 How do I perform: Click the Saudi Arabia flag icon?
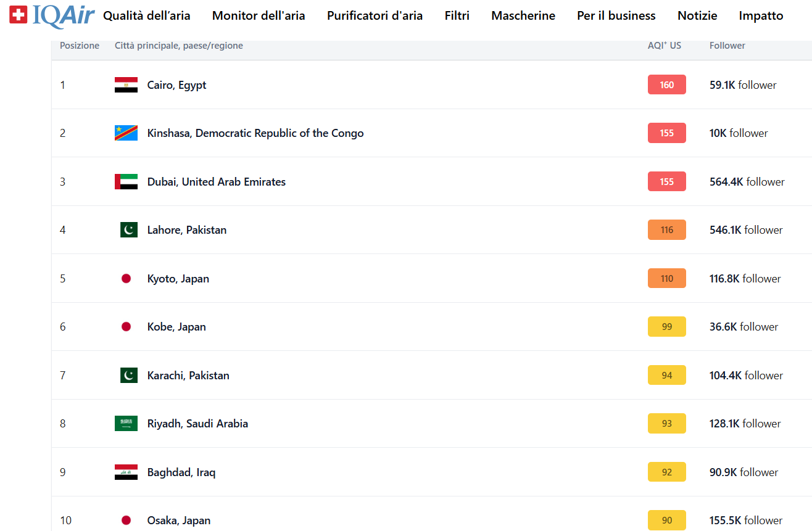point(126,424)
